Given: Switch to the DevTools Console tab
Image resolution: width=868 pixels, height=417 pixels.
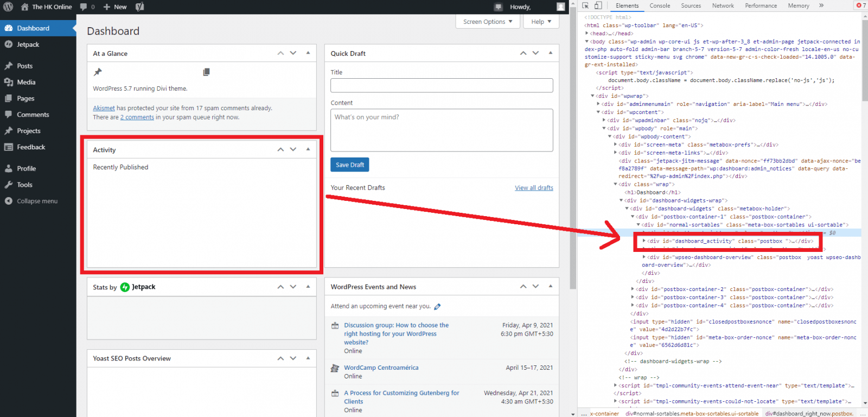Looking at the screenshot, I should point(660,5).
